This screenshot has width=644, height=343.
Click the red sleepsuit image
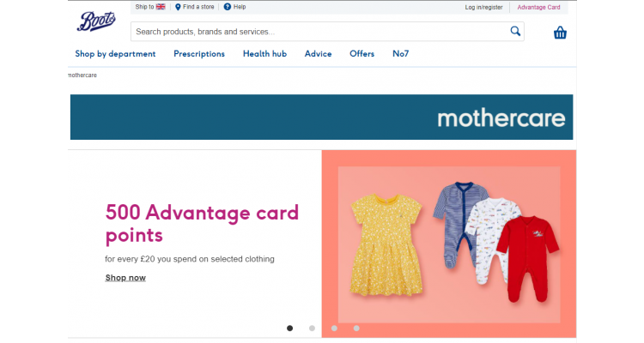point(528,258)
